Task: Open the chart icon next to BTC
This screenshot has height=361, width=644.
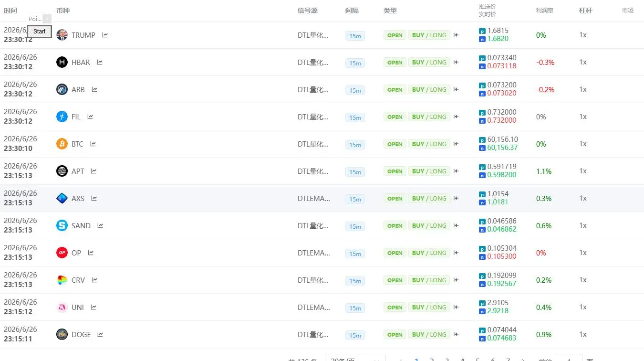Action: pyautogui.click(x=93, y=144)
